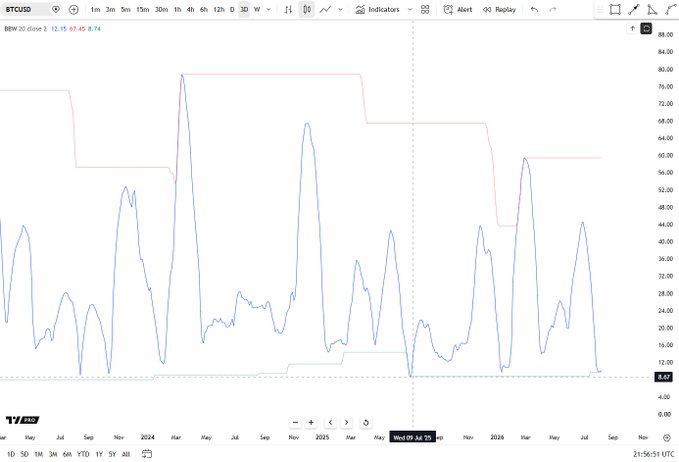Set date range to All
This screenshot has width=679, height=462.
click(126, 454)
